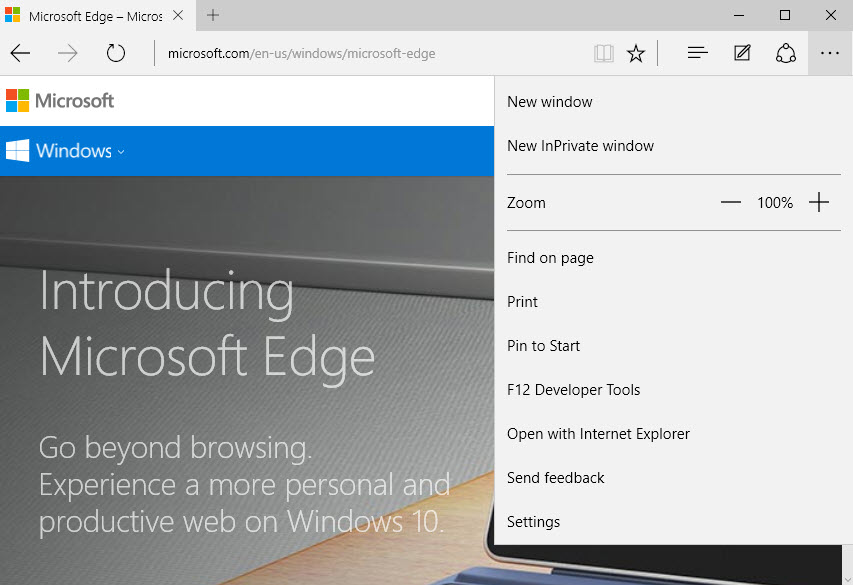Open the Hub three-lines icon

point(697,53)
